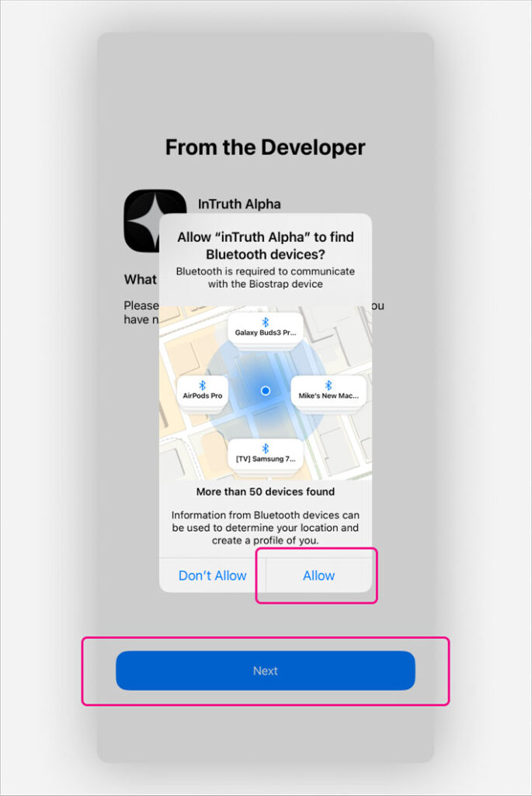
Task: Click the InTruth Alpha app icon
Action: pos(155,221)
